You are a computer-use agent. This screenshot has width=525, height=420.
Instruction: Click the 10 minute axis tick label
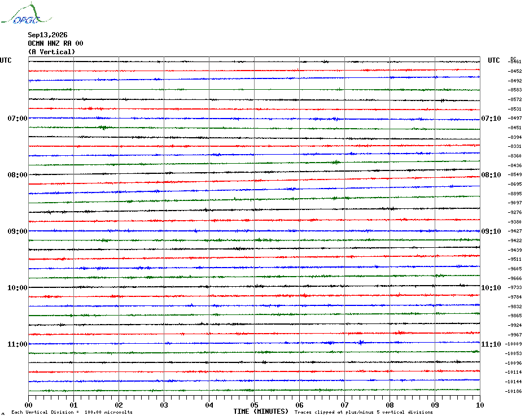(x=480, y=405)
